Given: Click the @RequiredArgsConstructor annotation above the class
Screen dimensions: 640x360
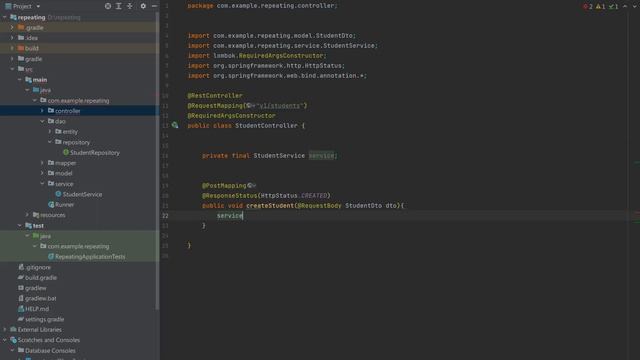Looking at the screenshot, I should coord(231,116).
